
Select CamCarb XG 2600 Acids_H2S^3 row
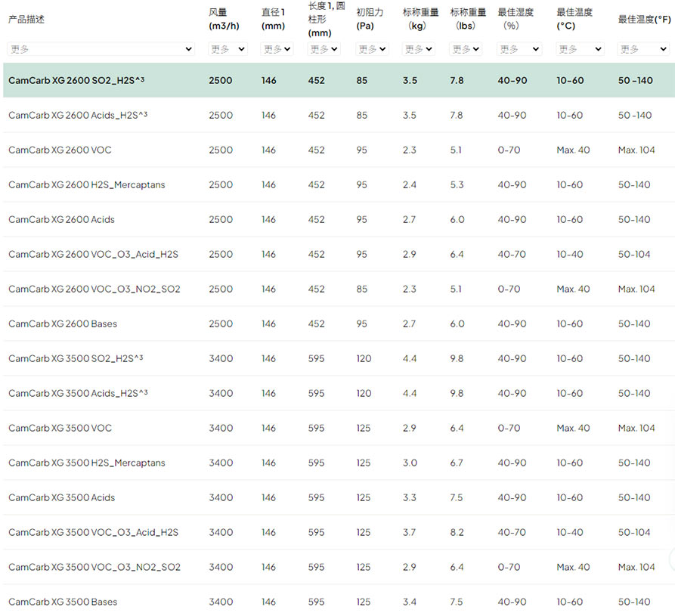click(339, 116)
